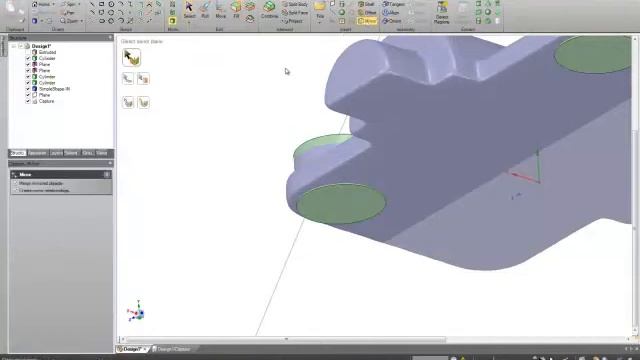The image size is (640, 360).
Task: Click the highlighted 3D mode icon
Action: point(173,21)
